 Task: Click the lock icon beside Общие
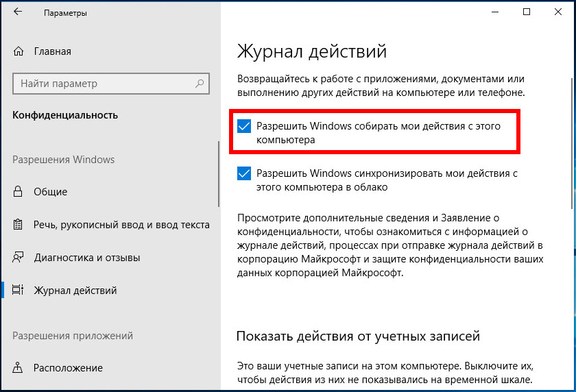tap(18, 192)
